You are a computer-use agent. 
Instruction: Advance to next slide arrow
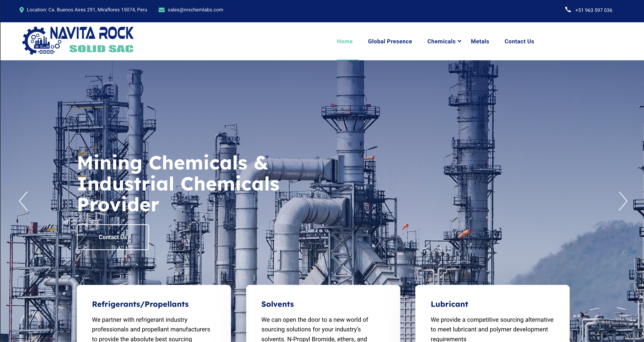pyautogui.click(x=623, y=201)
